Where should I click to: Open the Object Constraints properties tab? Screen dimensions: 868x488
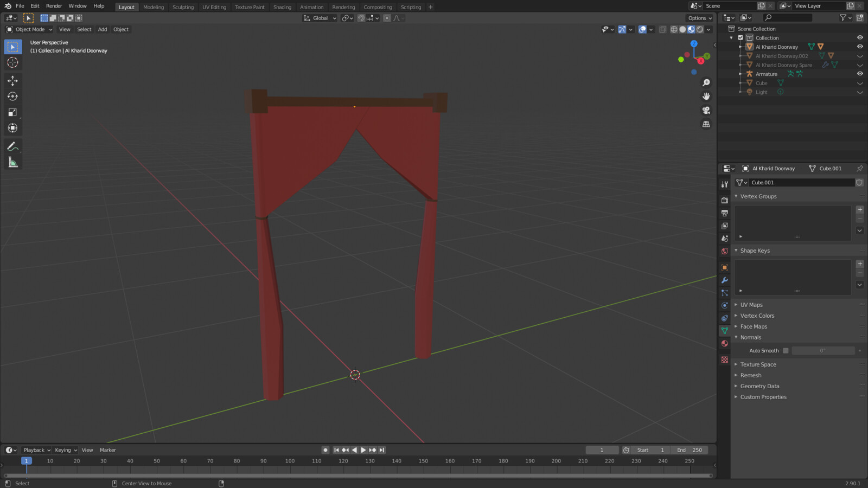click(x=725, y=318)
